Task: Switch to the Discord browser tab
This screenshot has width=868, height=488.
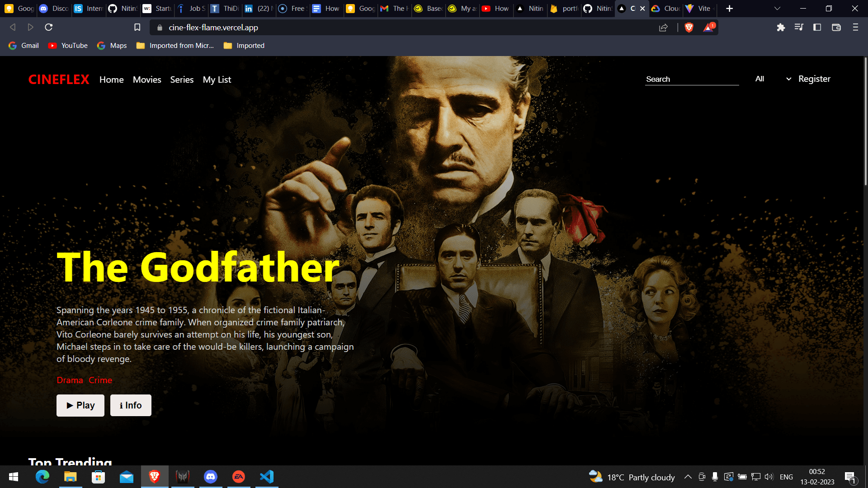Action: pyautogui.click(x=54, y=9)
